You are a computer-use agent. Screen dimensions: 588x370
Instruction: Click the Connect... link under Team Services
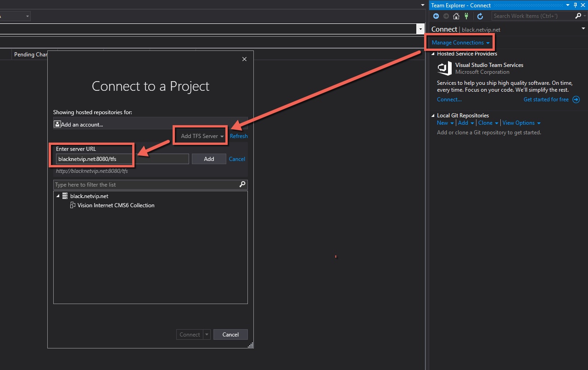pyautogui.click(x=449, y=99)
